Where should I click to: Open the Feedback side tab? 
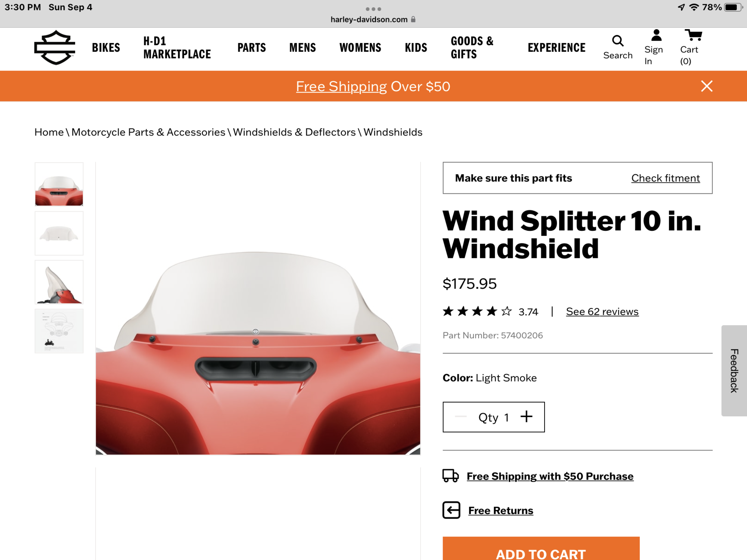(x=734, y=371)
